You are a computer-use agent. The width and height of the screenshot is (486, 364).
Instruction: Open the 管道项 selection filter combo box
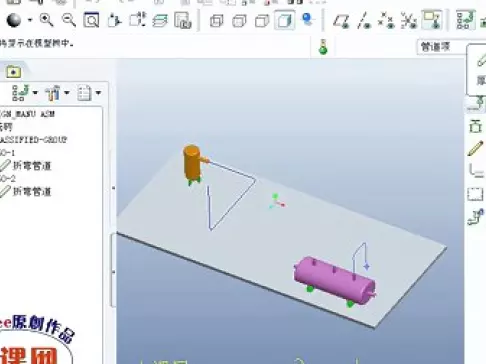443,47
